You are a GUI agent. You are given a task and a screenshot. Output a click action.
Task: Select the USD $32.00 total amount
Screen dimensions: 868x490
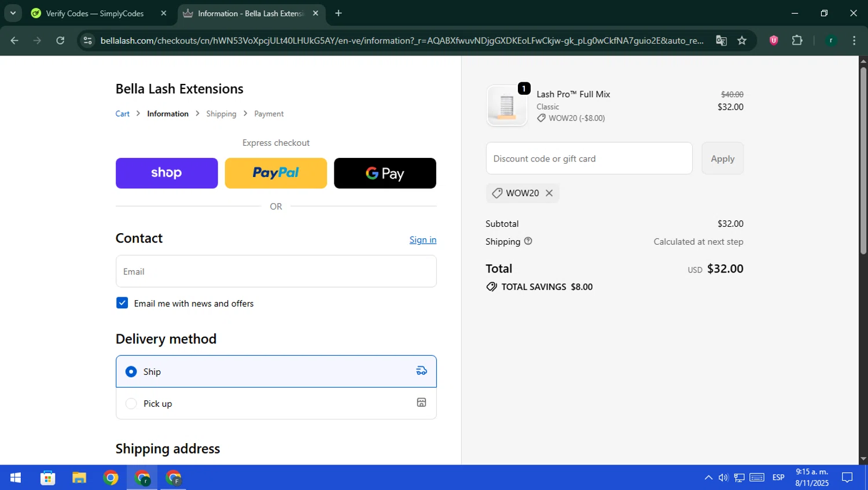coord(715,269)
